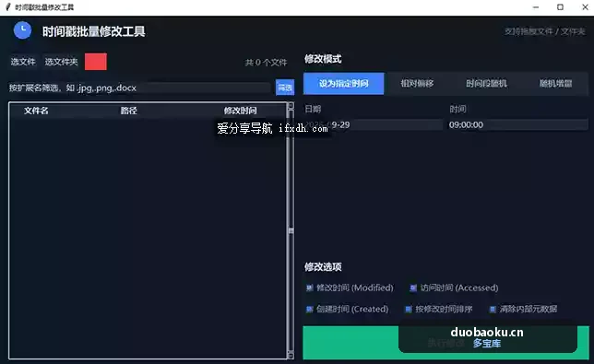This screenshot has height=364, width=594.
Task: Focus the extension filter input field
Action: coord(139,88)
